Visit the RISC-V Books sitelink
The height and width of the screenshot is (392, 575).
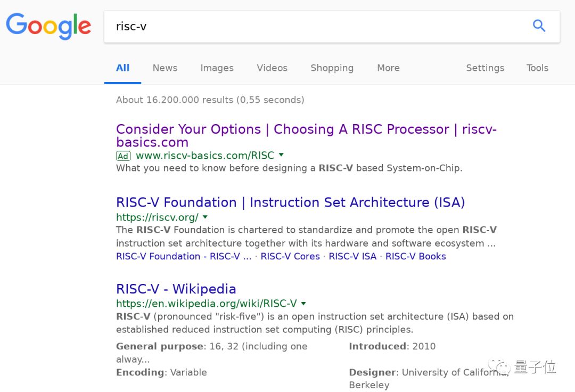click(x=415, y=256)
